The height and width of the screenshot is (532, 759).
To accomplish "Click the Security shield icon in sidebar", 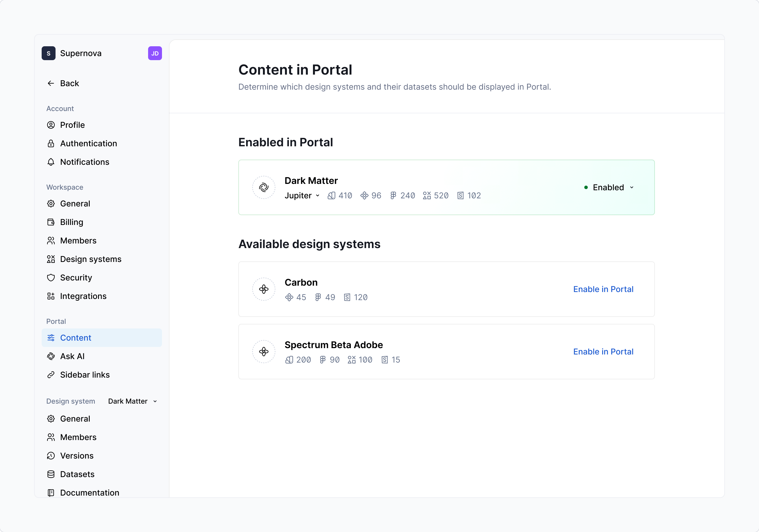I will pyautogui.click(x=51, y=278).
